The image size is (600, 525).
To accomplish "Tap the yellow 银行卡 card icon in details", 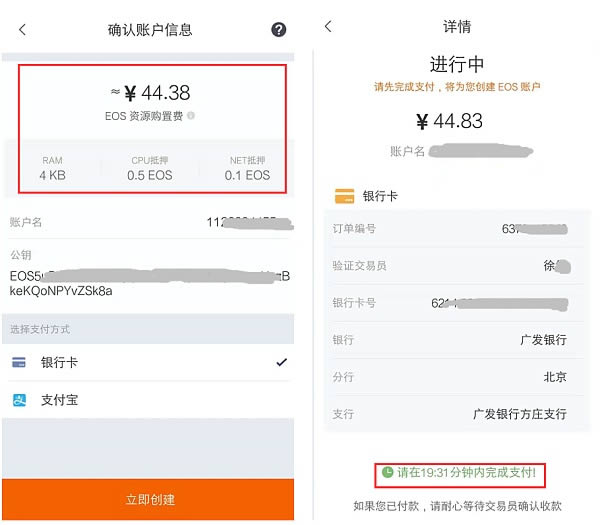I will [x=344, y=196].
